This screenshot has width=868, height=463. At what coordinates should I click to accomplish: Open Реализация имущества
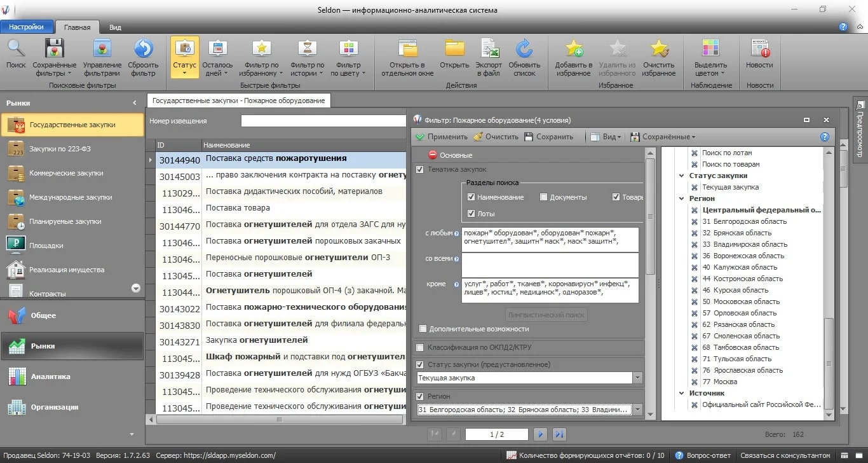pyautogui.click(x=72, y=270)
